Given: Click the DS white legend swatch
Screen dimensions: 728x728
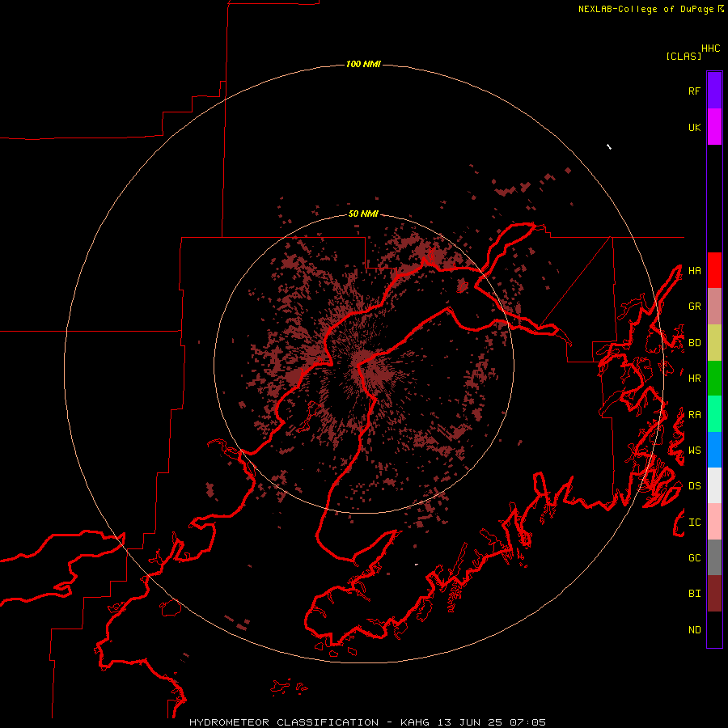Looking at the screenshot, I should (x=714, y=485).
